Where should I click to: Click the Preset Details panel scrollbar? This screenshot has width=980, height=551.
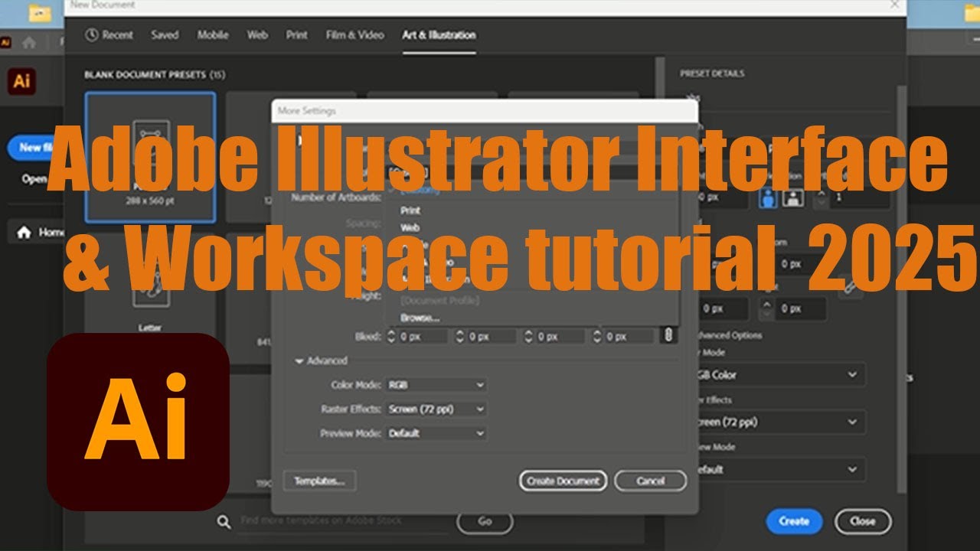[x=902, y=291]
